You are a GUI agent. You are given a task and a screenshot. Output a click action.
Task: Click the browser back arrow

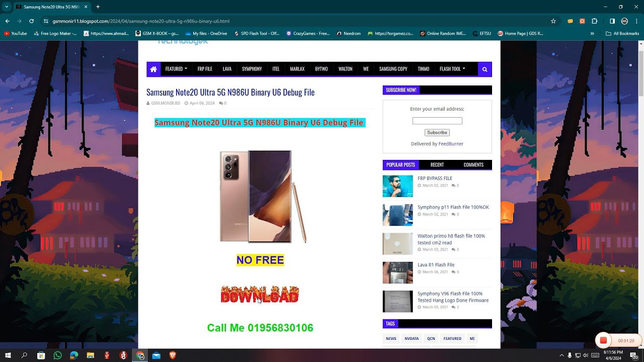[7, 21]
